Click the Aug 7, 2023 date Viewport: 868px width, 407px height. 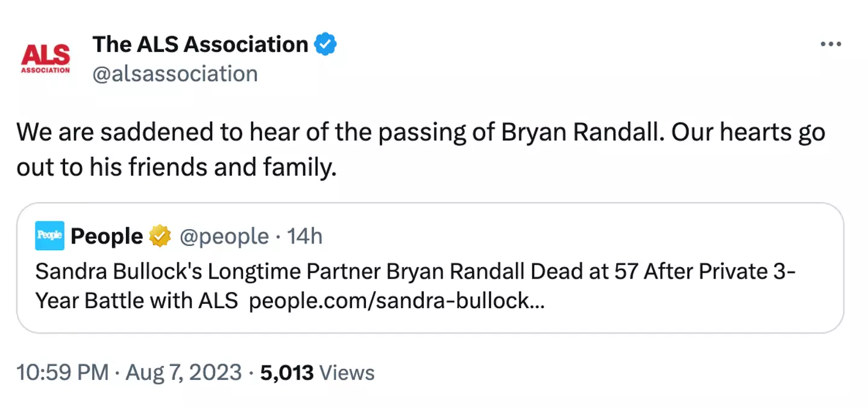coord(183,373)
